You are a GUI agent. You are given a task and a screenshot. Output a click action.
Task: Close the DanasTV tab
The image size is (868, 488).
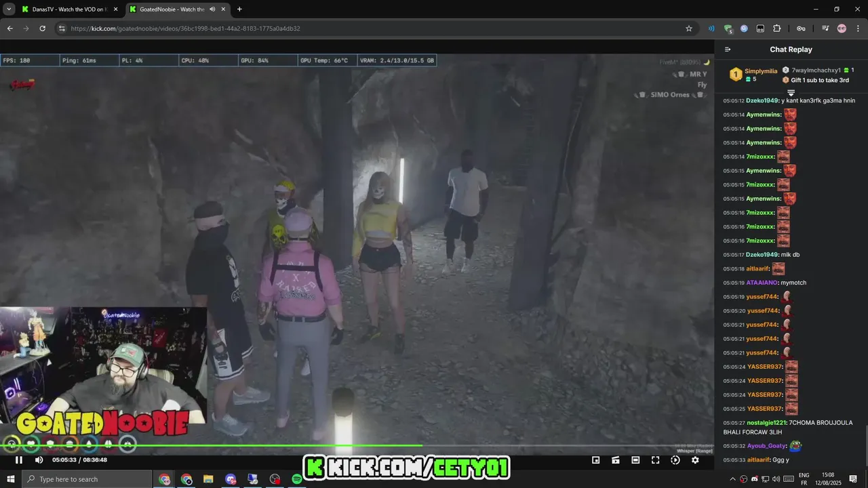click(x=115, y=9)
